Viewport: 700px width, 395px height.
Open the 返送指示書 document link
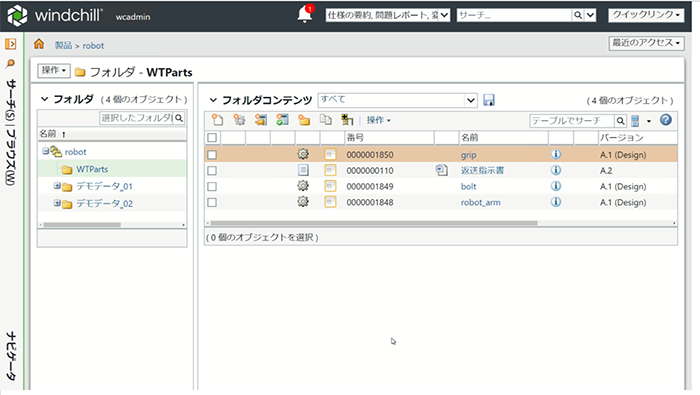coord(482,170)
